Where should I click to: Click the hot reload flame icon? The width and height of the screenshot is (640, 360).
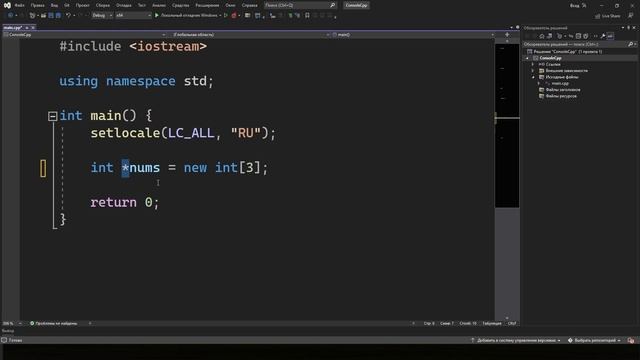234,16
